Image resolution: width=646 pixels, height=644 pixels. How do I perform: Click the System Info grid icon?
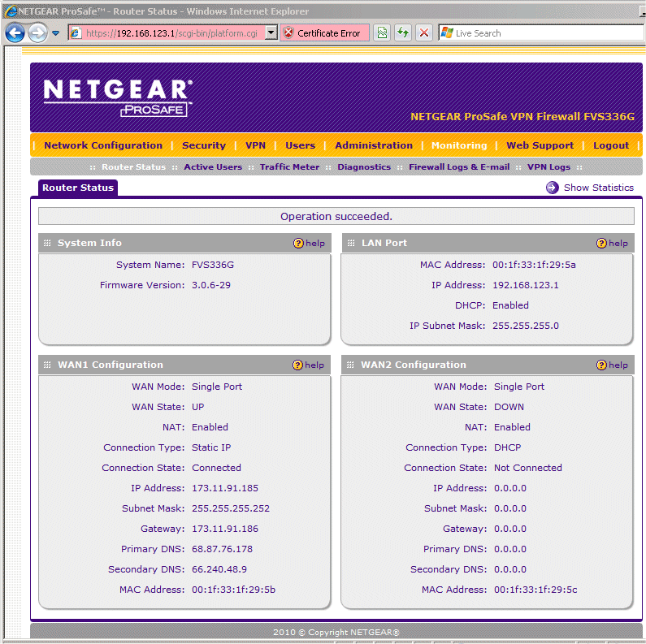[47, 243]
